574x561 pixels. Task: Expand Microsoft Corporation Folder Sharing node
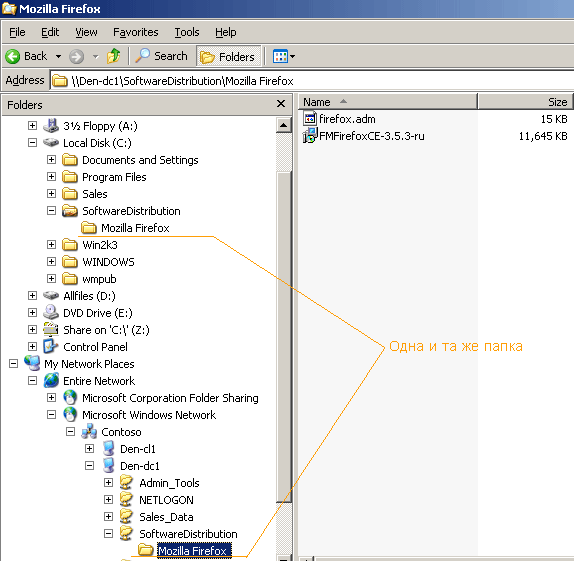[x=51, y=398]
